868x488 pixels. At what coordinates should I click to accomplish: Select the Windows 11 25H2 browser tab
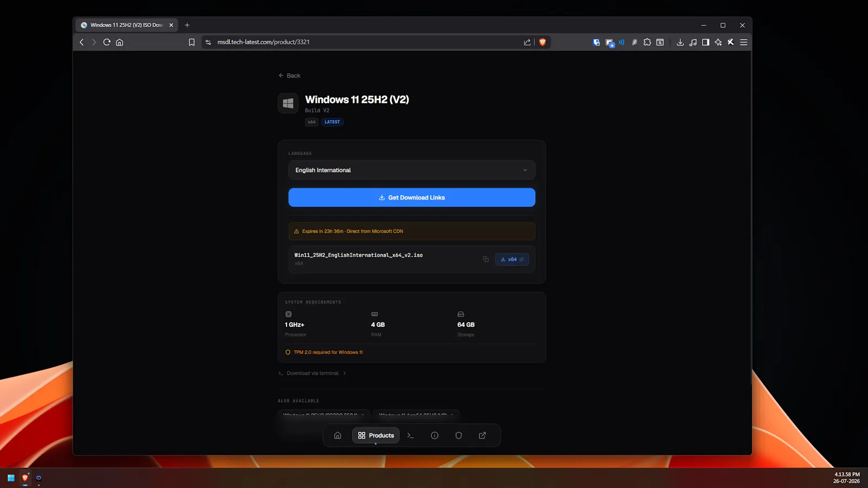[x=126, y=25]
